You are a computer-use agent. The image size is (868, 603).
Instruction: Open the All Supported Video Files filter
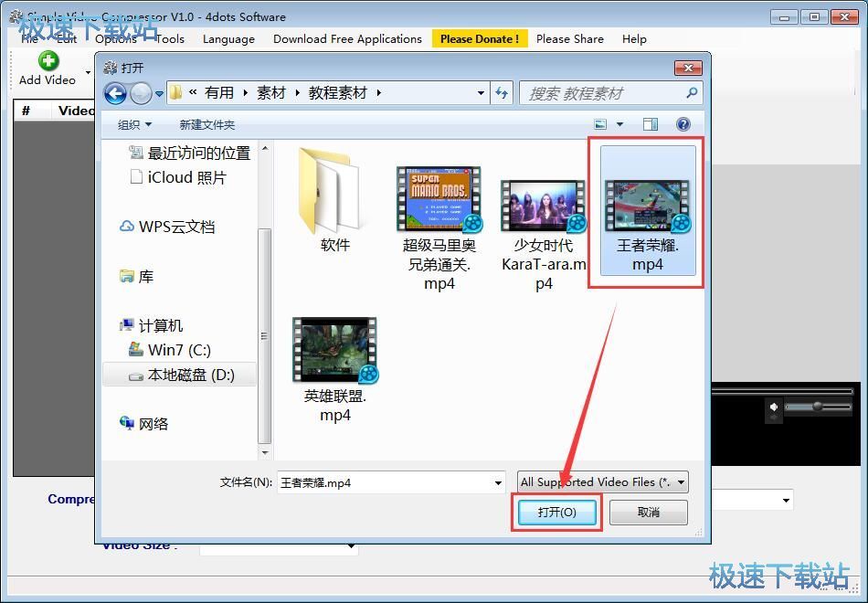tap(603, 482)
